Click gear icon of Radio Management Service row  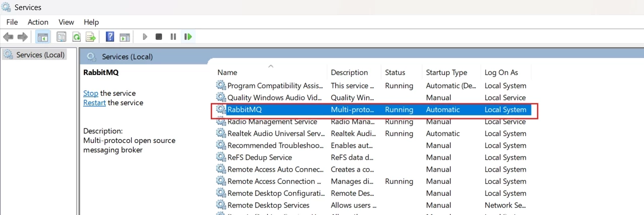click(x=221, y=121)
